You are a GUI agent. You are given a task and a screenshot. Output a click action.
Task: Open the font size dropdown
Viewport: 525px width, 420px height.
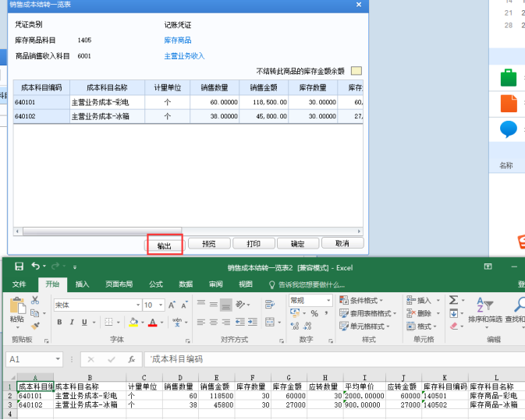click(161, 305)
